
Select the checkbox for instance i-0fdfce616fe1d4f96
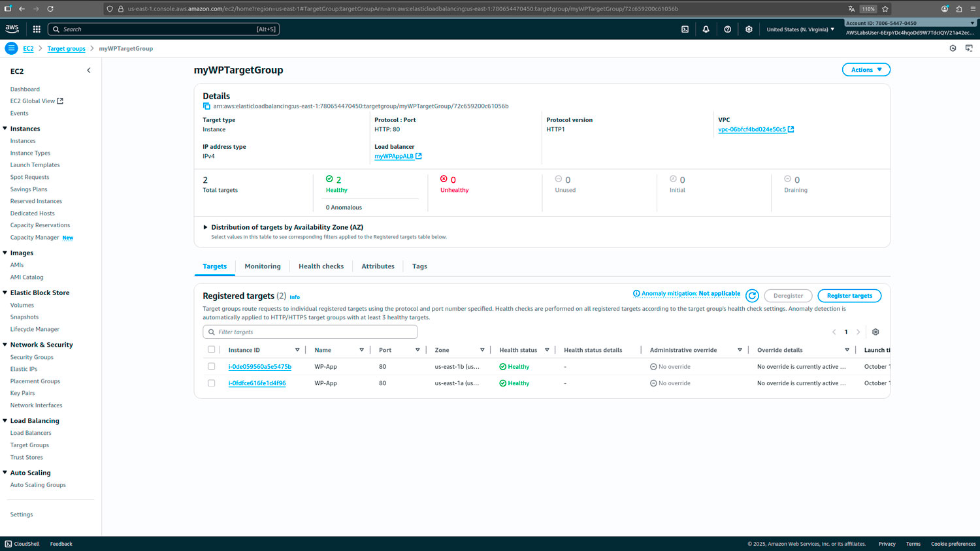211,383
